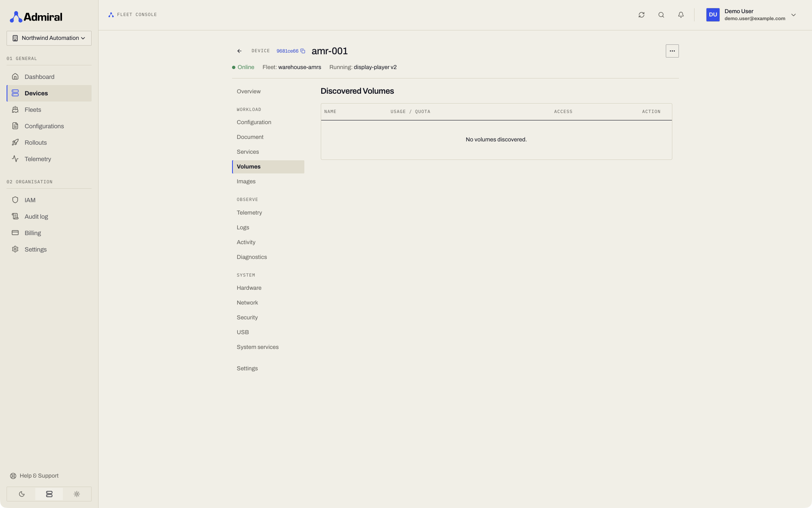Click the refresh icon in top bar
Image resolution: width=812 pixels, height=508 pixels.
642,15
